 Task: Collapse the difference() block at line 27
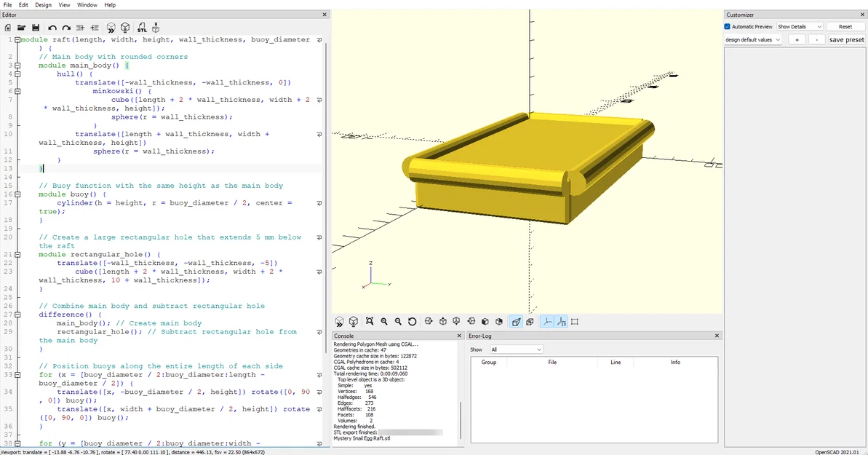pos(17,314)
